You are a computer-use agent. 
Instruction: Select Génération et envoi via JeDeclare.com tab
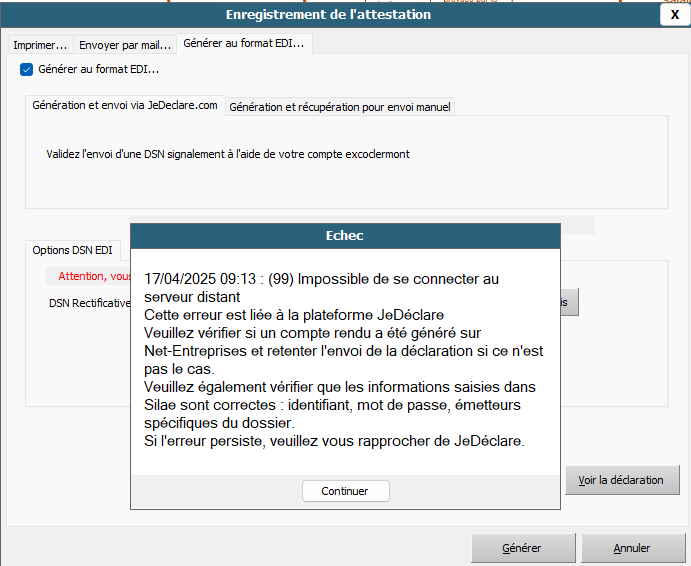(x=125, y=105)
